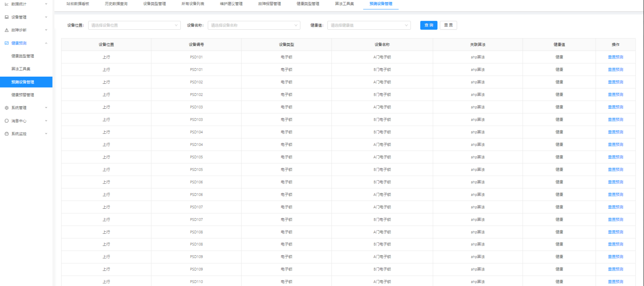Click the 设备管理 monitor icon
Viewport: 644px width, 286px height.
click(6, 17)
